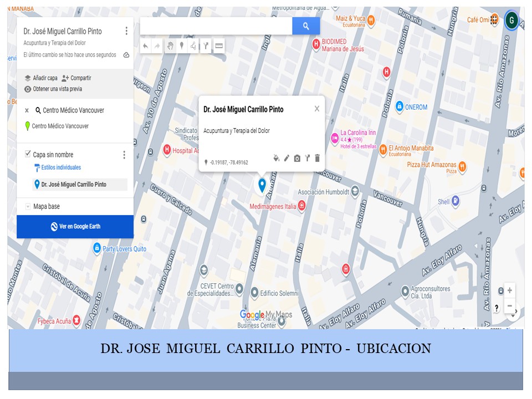Click the Medimágenes Italia place marker

click(x=301, y=206)
